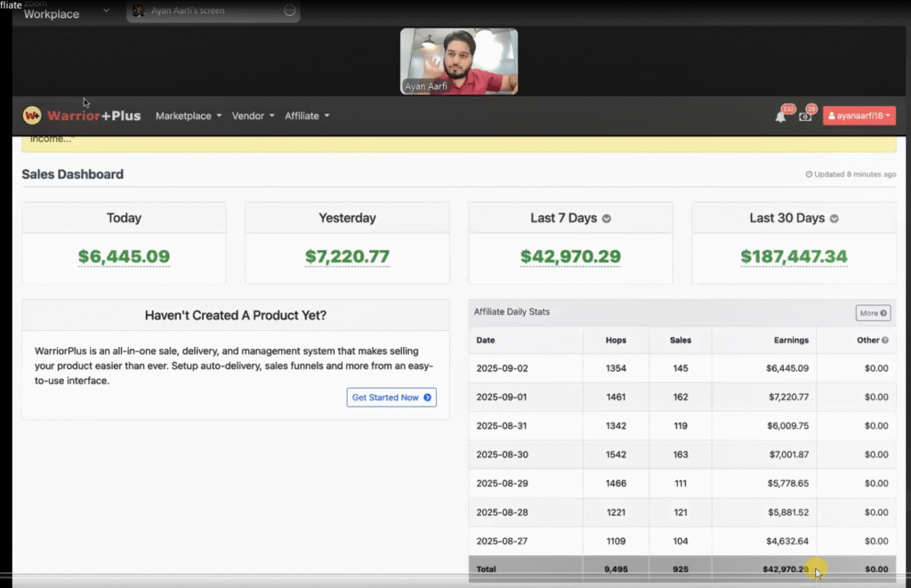Open the Vendor menu

click(253, 116)
